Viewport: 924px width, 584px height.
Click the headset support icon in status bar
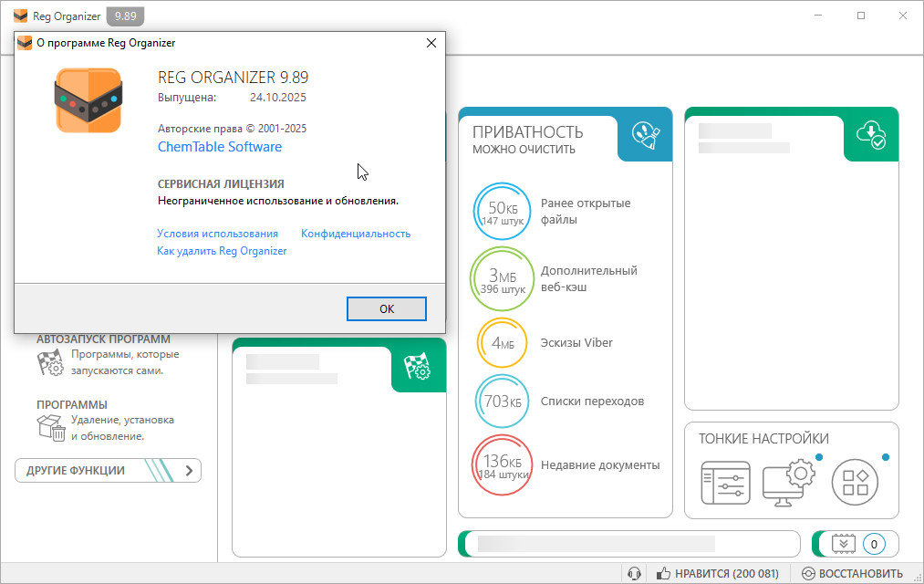634,574
